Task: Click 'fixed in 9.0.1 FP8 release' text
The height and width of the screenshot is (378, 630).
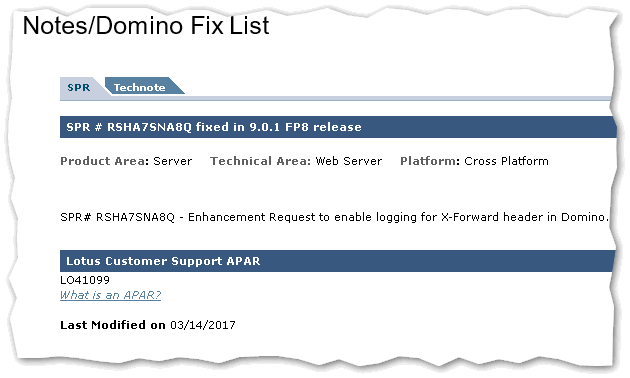Action: click(x=279, y=127)
